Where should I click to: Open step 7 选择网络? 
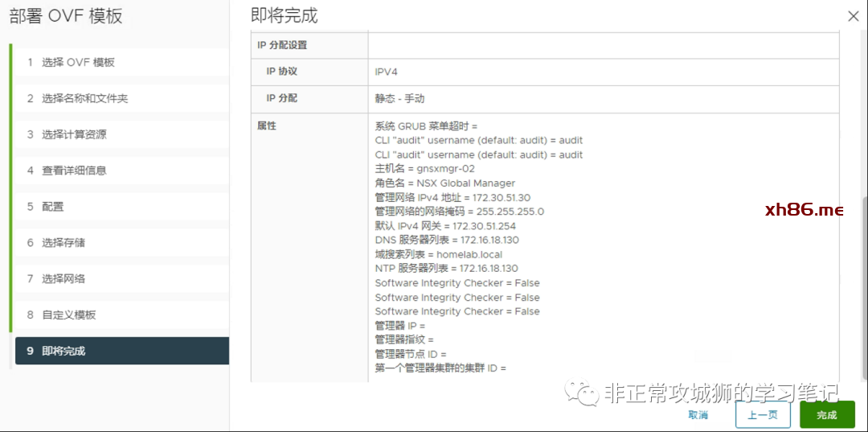63,279
